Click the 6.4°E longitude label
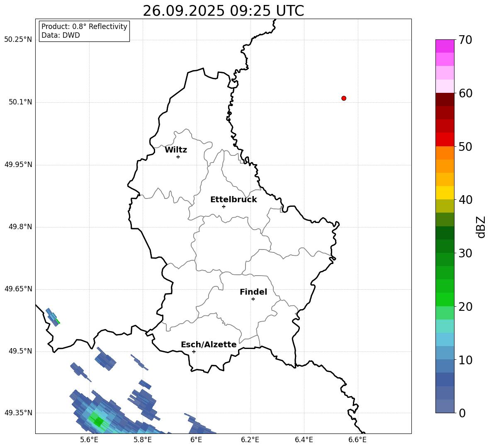Screen dimensions: 491x448 (x=304, y=440)
